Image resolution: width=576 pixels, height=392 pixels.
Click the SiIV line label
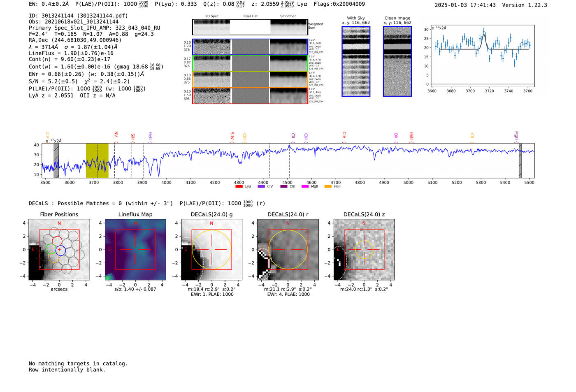click(232, 136)
